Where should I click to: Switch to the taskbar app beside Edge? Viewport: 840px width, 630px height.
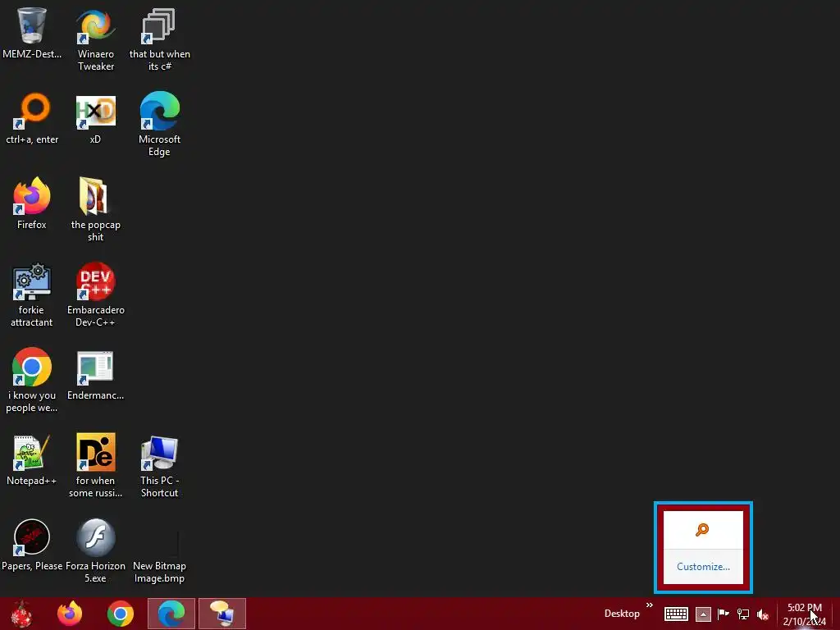pos(222,614)
